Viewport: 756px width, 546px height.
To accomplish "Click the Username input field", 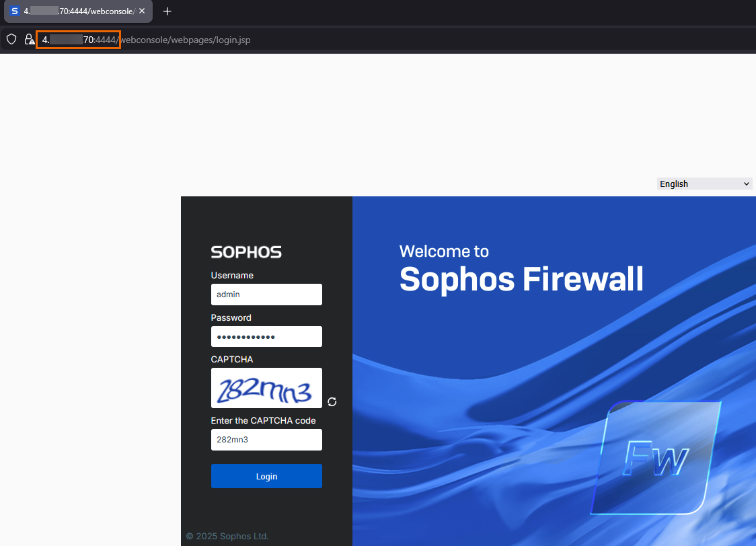I will pyautogui.click(x=266, y=295).
